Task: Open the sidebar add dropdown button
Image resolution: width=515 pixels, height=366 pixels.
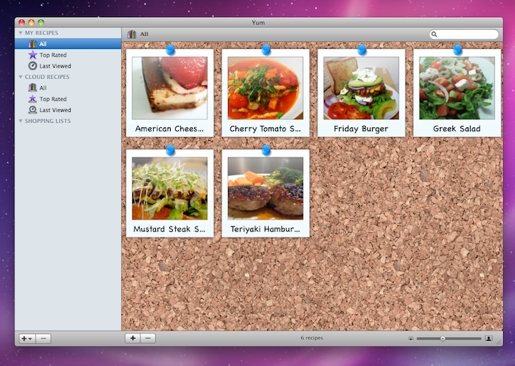Action: (x=27, y=339)
